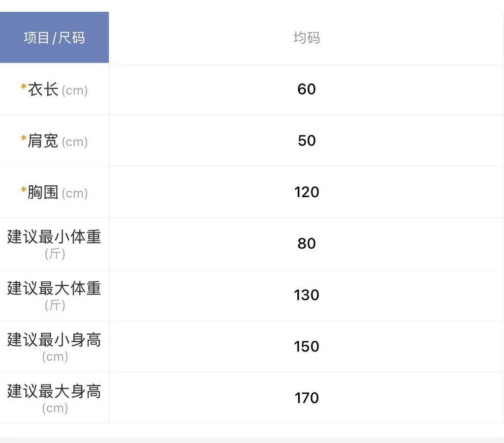Screen dimensions: 504x443
Task: Select the 衣长 value 60
Action: point(307,89)
